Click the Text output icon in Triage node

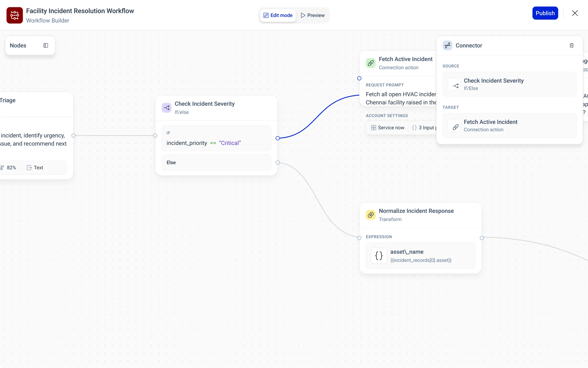click(29, 168)
